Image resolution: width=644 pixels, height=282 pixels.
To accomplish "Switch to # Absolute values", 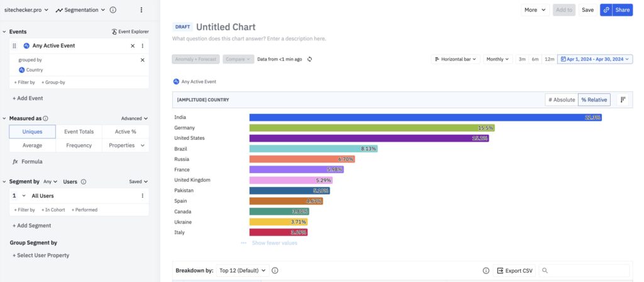I will tap(561, 99).
